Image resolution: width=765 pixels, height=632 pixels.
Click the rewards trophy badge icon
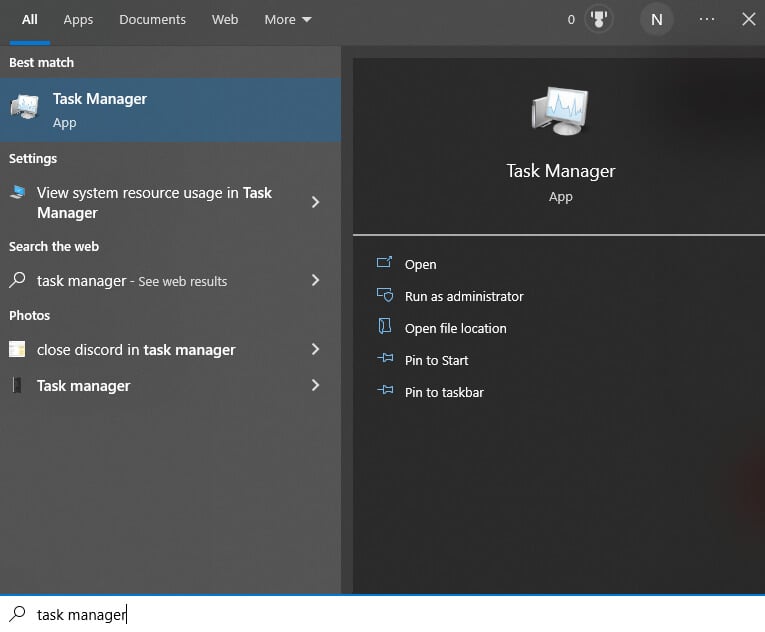[x=598, y=19]
